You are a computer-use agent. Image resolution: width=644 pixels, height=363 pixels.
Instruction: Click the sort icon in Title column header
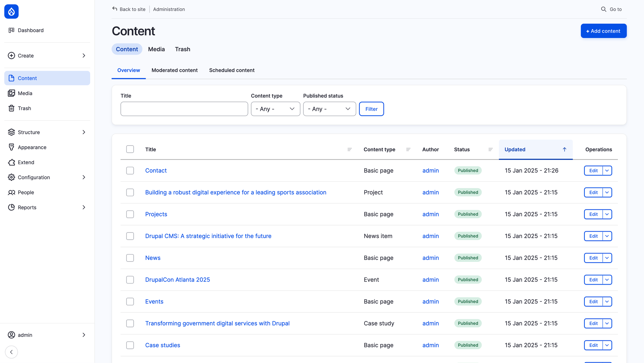coord(349,149)
